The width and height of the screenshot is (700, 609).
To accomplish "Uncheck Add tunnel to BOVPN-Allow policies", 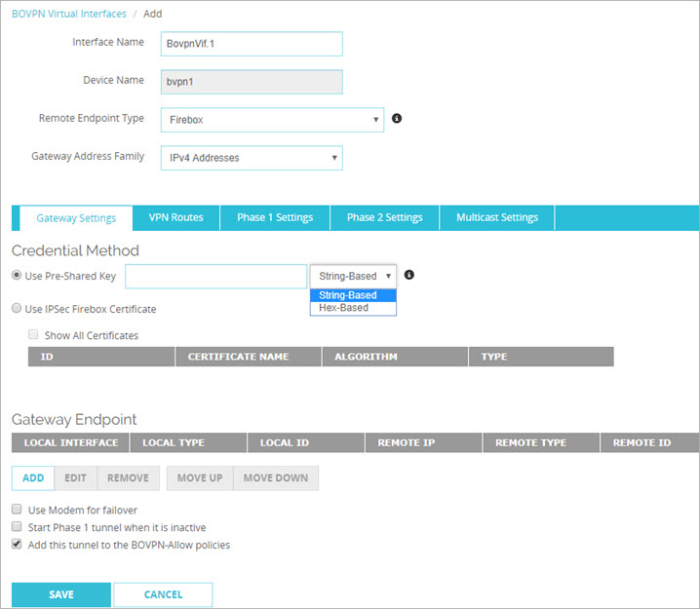I will click(18, 545).
